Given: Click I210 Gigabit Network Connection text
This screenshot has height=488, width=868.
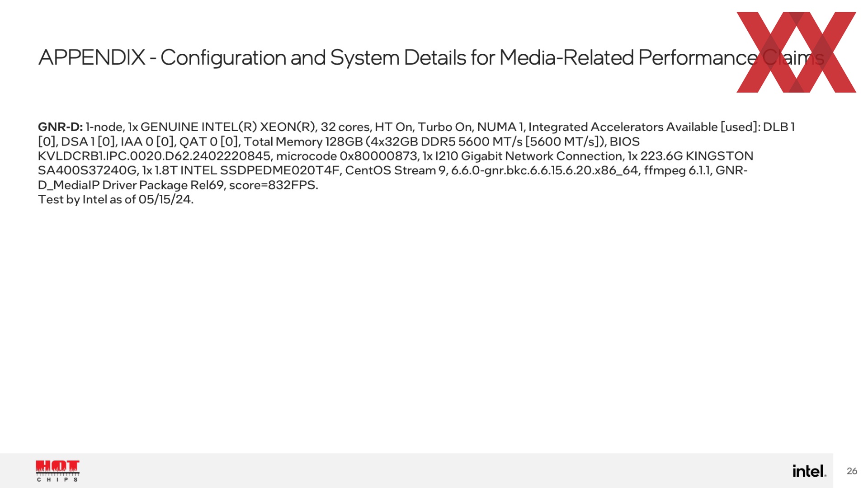Looking at the screenshot, I should [x=528, y=156].
